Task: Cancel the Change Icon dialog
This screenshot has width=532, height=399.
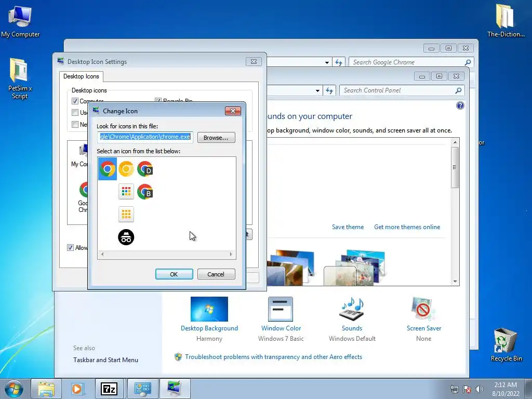Action: pyautogui.click(x=216, y=274)
